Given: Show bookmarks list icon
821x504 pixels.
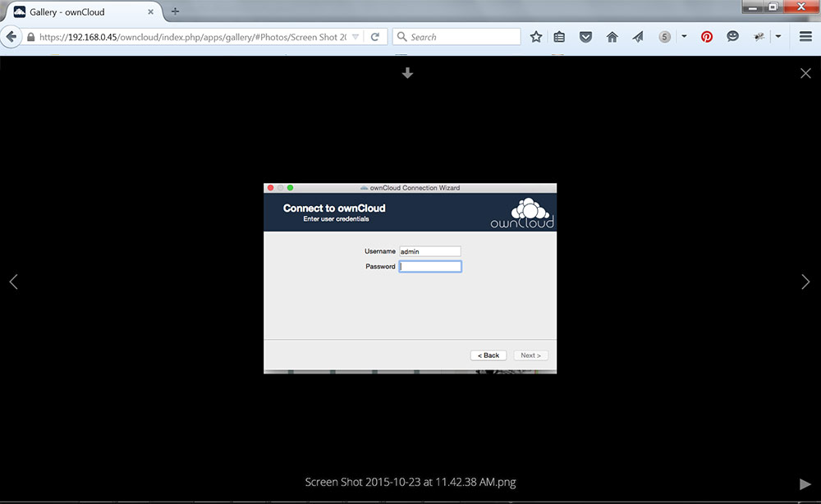Looking at the screenshot, I should coord(559,37).
